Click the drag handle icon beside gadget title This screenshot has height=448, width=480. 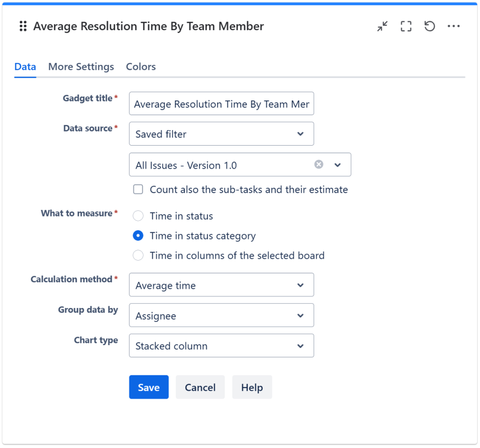tap(23, 26)
